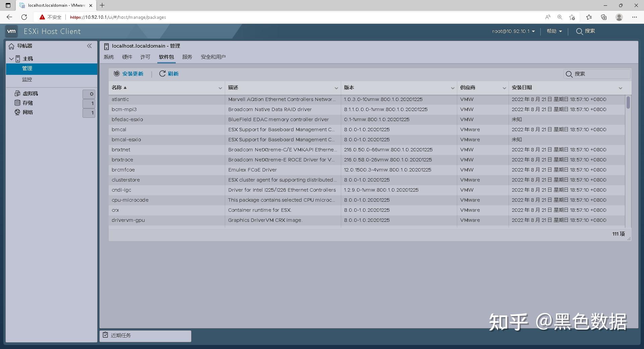Viewport: 644px width, 349px height.
Task: Open the search magnifier in the top bar
Action: 579,31
